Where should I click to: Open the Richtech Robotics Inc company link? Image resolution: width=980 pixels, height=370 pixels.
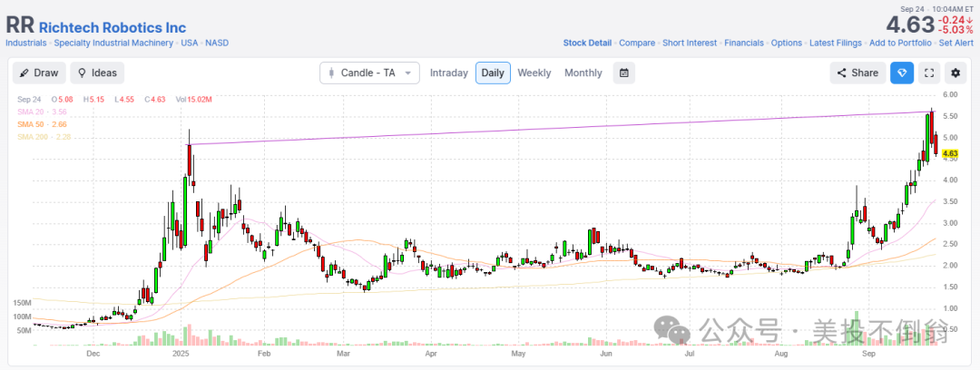pos(113,27)
